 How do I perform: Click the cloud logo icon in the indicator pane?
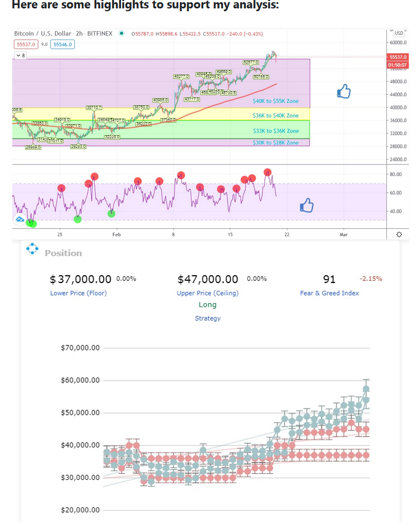pyautogui.click(x=20, y=219)
